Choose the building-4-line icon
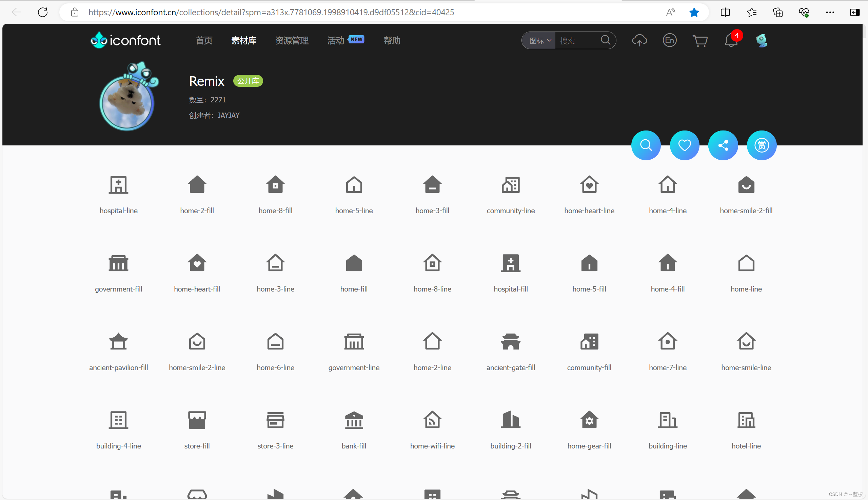Viewport: 868px width, 500px height. point(119,420)
